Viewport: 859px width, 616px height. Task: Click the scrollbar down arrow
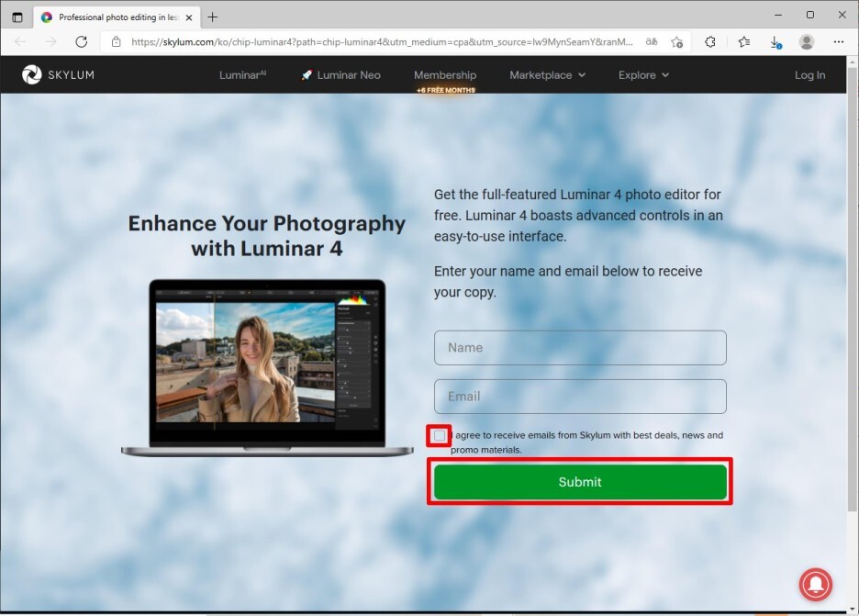[852, 609]
